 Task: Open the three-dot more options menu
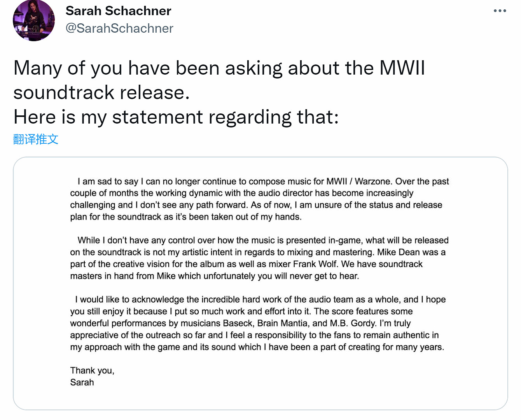pyautogui.click(x=500, y=11)
